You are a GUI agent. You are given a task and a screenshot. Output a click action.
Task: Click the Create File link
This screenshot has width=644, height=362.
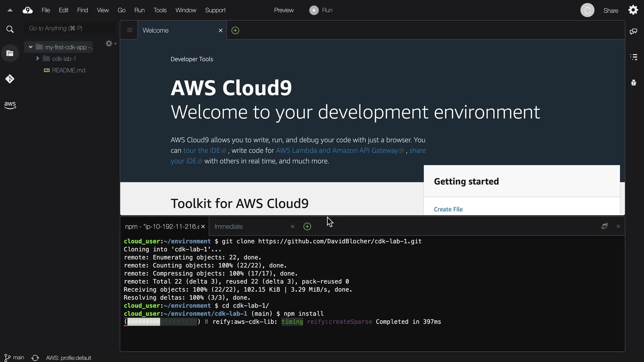[x=448, y=209]
